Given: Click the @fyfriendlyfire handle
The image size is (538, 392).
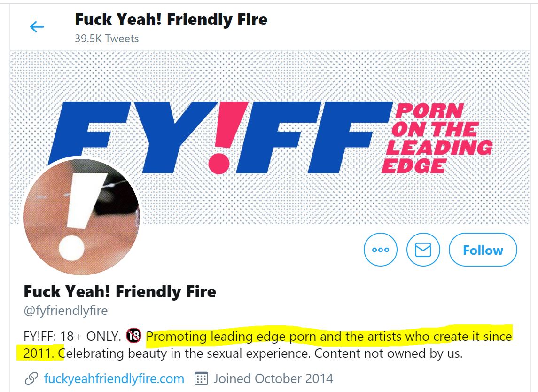Looking at the screenshot, I should 66,311.
